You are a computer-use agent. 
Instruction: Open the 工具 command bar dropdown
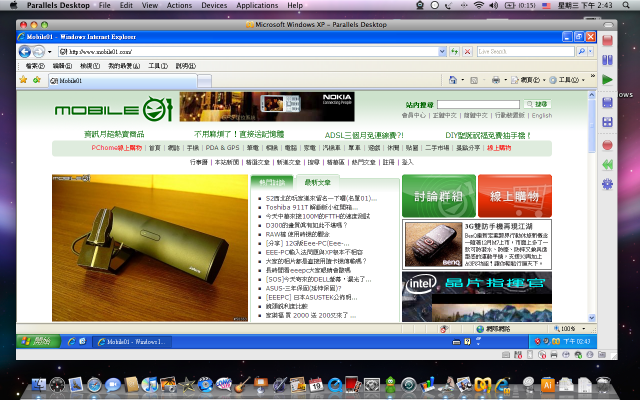tap(567, 80)
